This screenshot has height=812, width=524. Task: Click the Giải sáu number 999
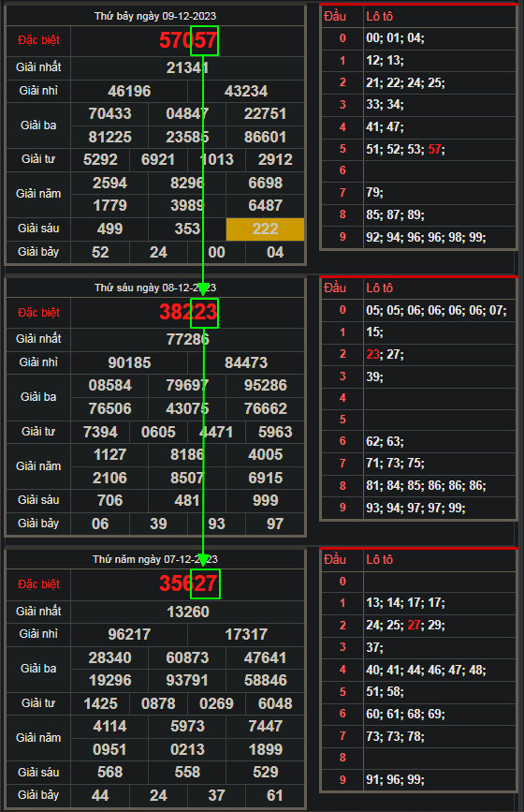(266, 500)
